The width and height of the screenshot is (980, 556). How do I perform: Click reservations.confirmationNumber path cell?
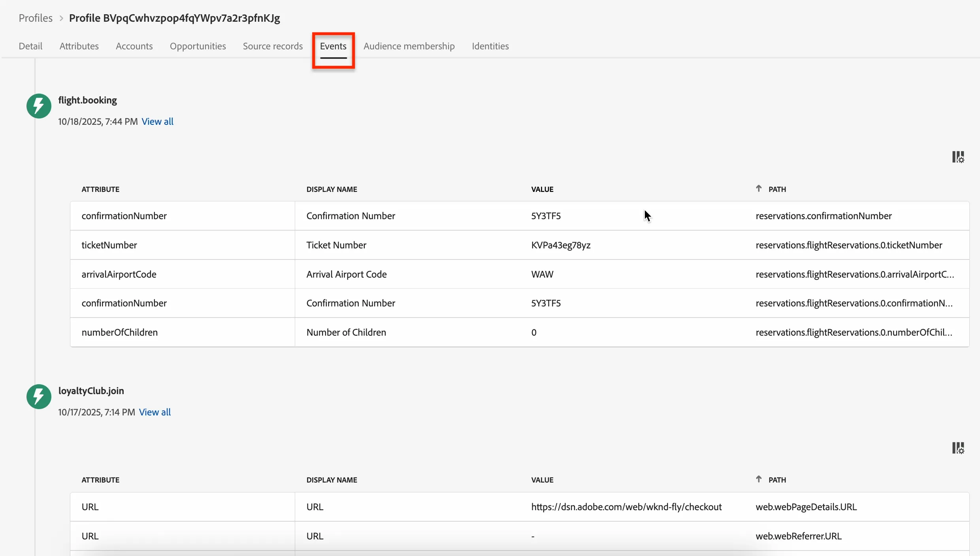click(x=824, y=216)
